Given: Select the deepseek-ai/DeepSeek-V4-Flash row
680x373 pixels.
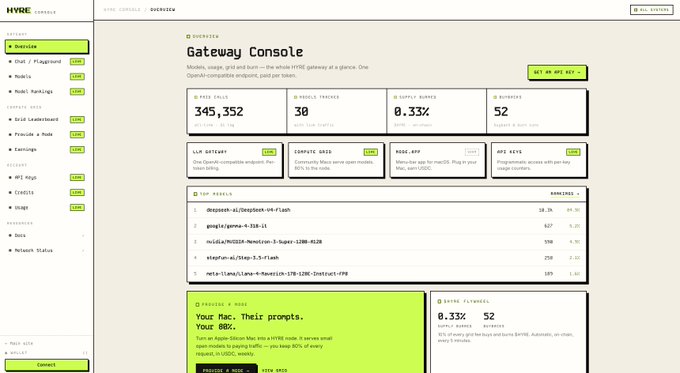Looking at the screenshot, I should point(387,210).
